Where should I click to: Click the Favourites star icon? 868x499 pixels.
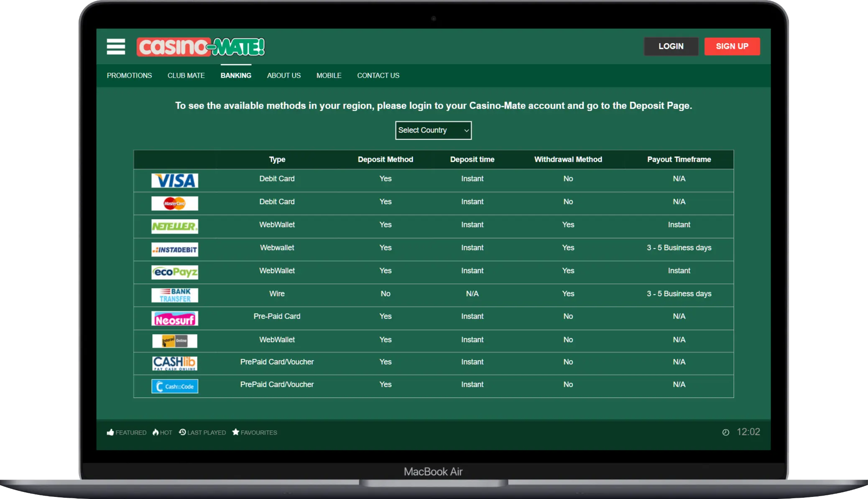pyautogui.click(x=236, y=432)
